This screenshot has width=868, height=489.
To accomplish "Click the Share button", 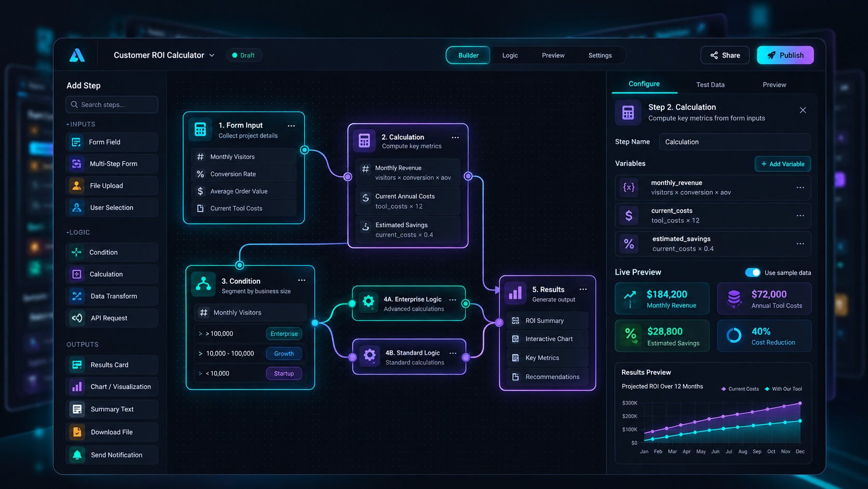I will tap(725, 55).
